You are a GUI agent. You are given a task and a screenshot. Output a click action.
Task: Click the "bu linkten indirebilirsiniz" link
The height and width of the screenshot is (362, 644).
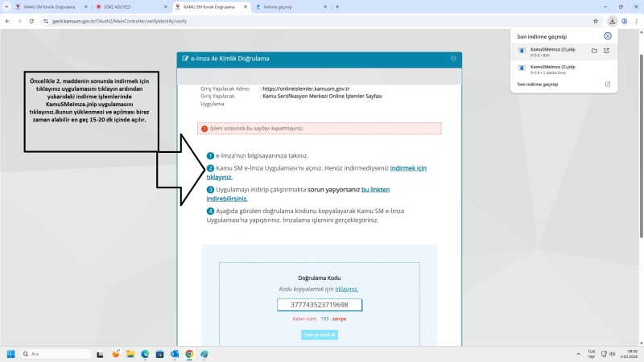(x=382, y=189)
